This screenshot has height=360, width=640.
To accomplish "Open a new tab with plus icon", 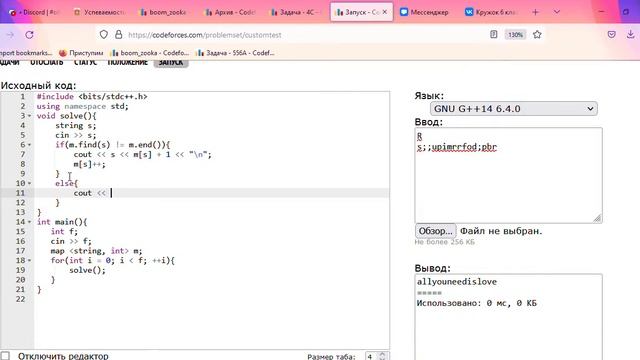I will click(x=536, y=12).
